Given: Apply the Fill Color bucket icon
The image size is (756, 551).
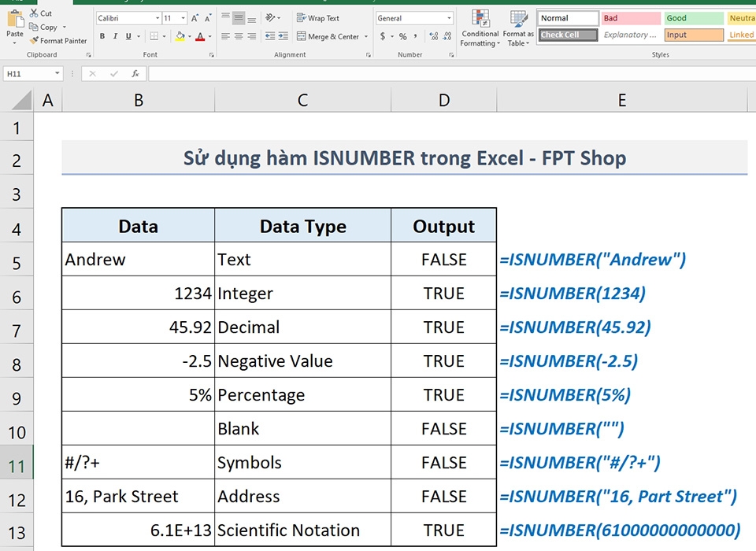Looking at the screenshot, I should [179, 36].
